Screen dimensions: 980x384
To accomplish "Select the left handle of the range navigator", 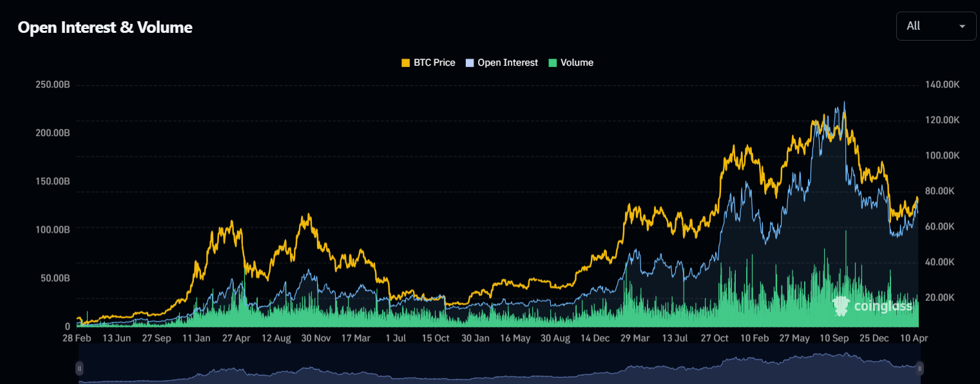I will coord(79,368).
